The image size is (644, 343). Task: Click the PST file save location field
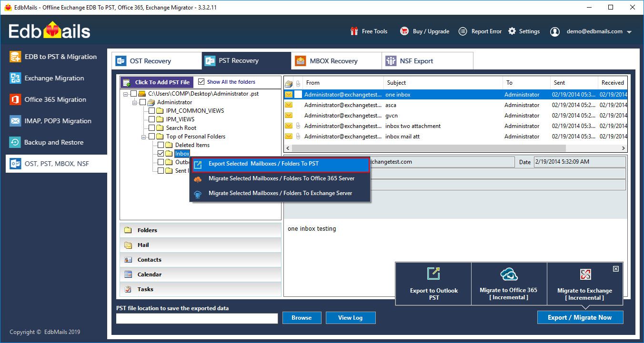(x=197, y=318)
